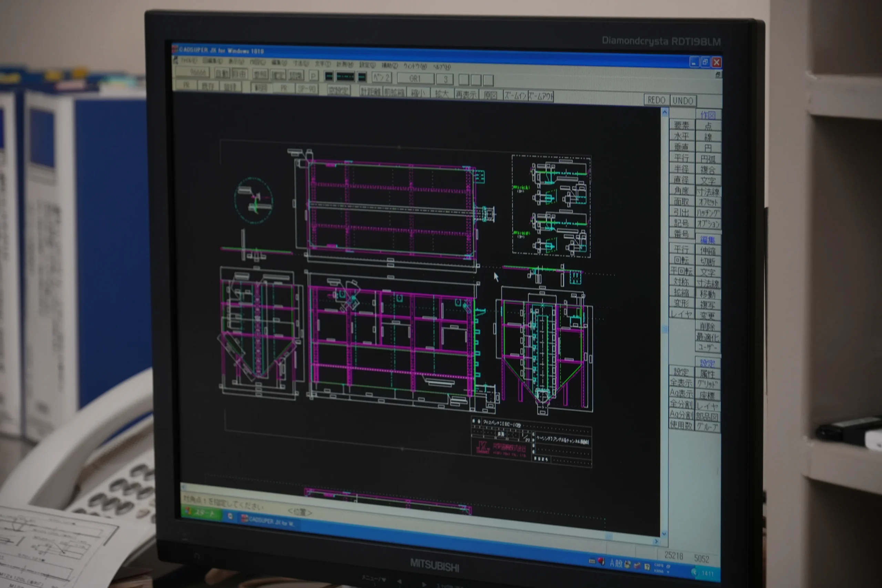Image resolution: width=882 pixels, height=588 pixels.
Task: Open the オプション drawing options
Action: click(708, 224)
